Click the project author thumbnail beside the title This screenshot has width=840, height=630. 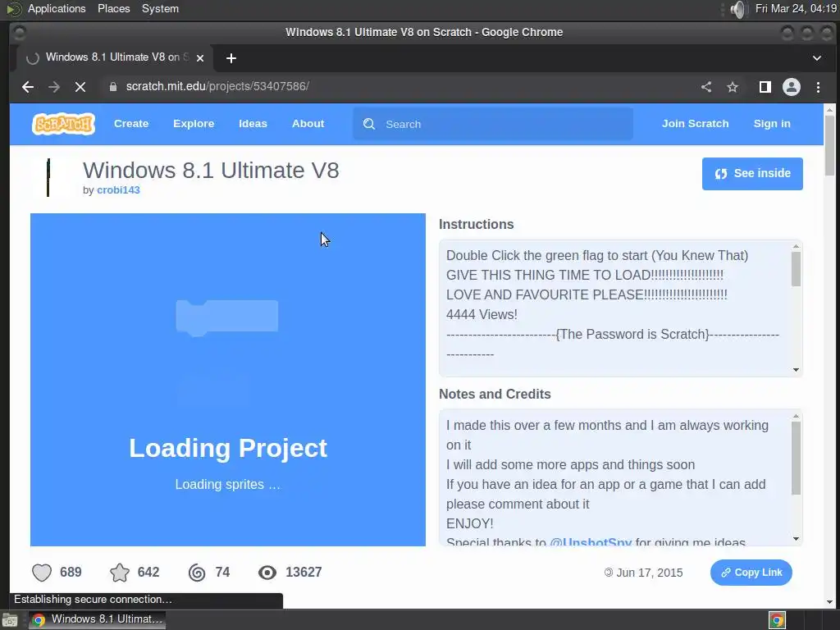pos(48,178)
